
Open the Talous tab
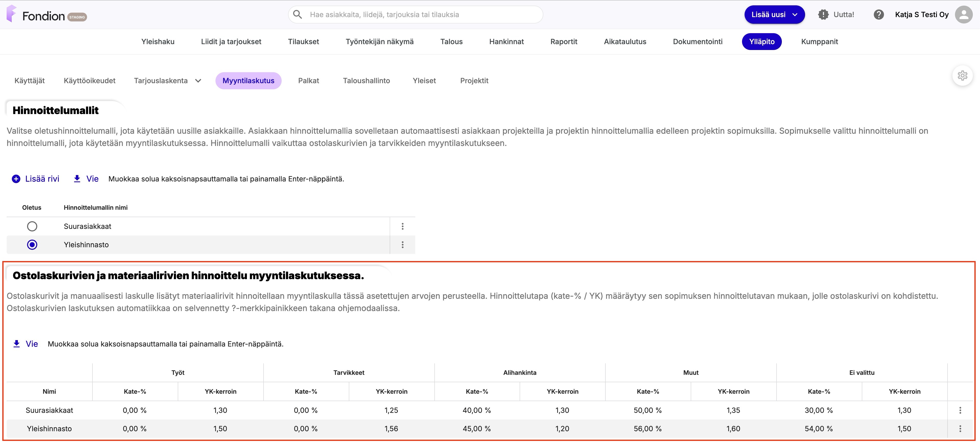pyautogui.click(x=451, y=41)
